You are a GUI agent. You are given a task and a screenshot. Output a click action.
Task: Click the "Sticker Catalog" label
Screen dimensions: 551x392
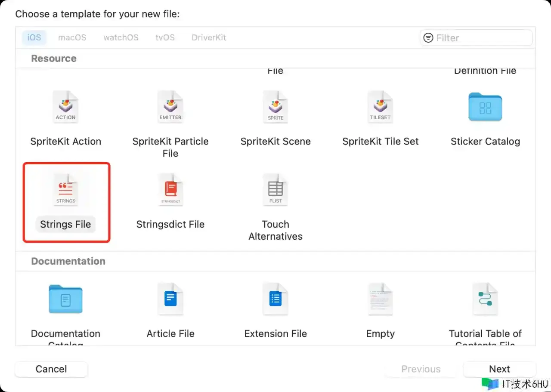pyautogui.click(x=485, y=142)
